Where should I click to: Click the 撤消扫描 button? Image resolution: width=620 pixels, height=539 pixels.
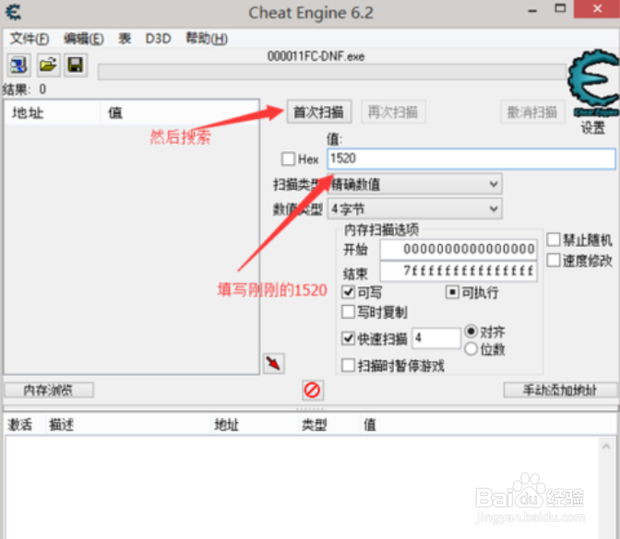532,112
